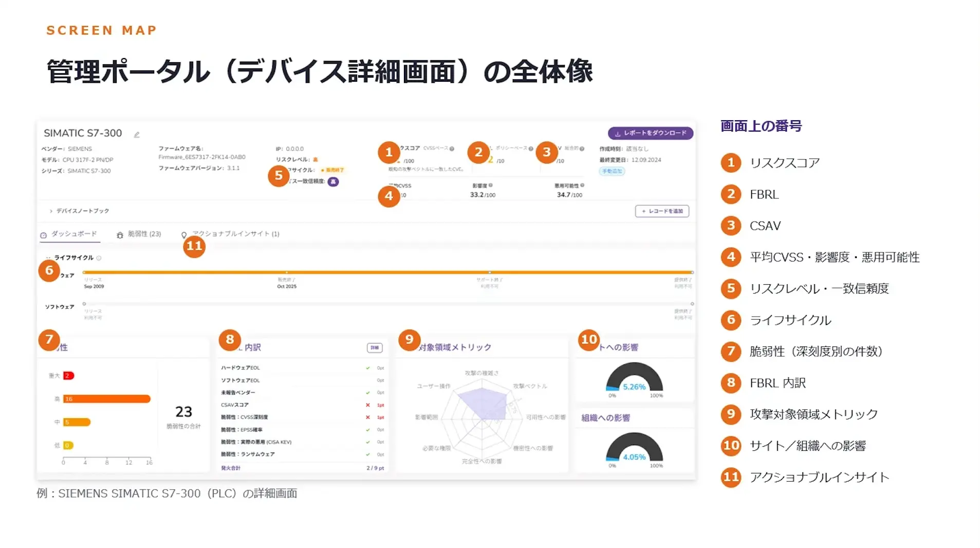
Task: Click the ソフトウェアEOL row
Action: [302, 380]
